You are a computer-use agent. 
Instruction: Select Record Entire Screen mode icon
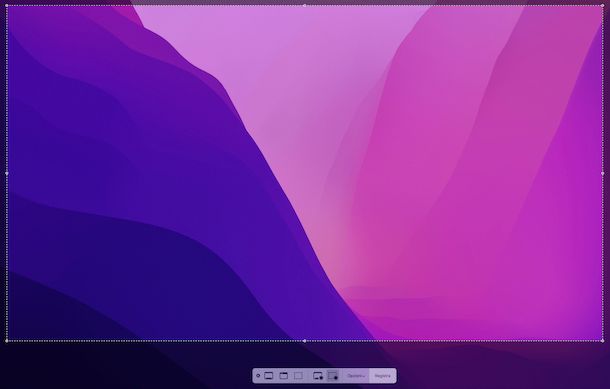coord(318,376)
